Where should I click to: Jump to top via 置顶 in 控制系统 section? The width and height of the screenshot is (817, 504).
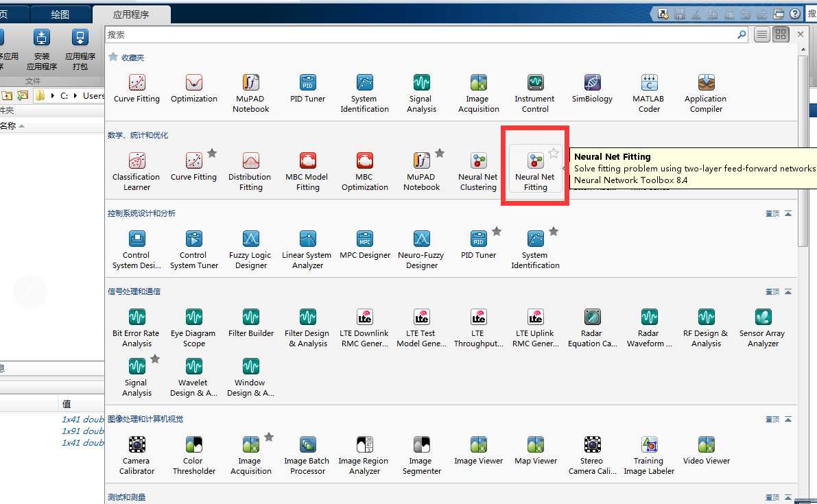tap(772, 213)
